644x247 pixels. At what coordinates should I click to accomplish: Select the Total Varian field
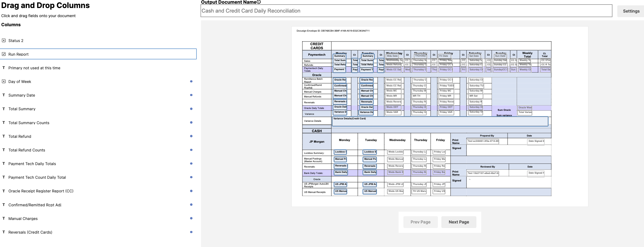coord(525,112)
